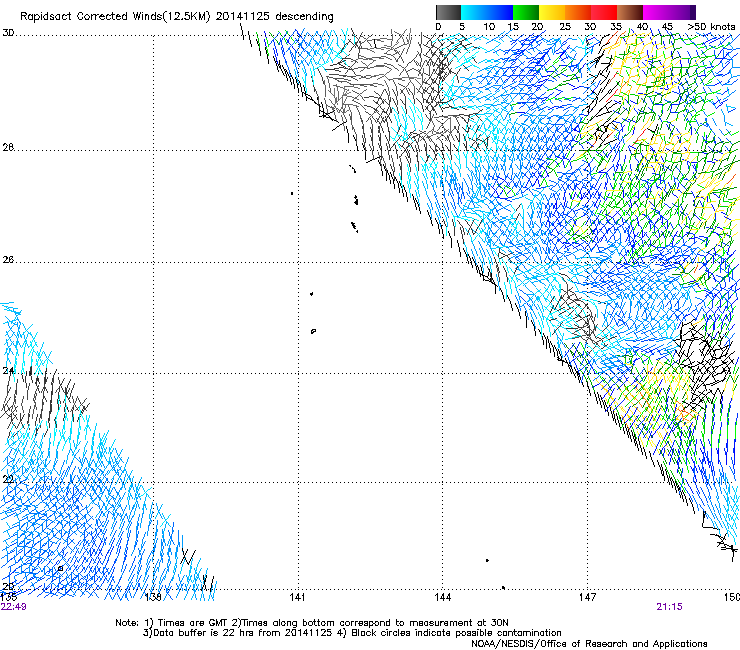Click the 'NOAA/NESDIS/Office of Research and Applications' credit
740x650 pixels.
(589, 643)
